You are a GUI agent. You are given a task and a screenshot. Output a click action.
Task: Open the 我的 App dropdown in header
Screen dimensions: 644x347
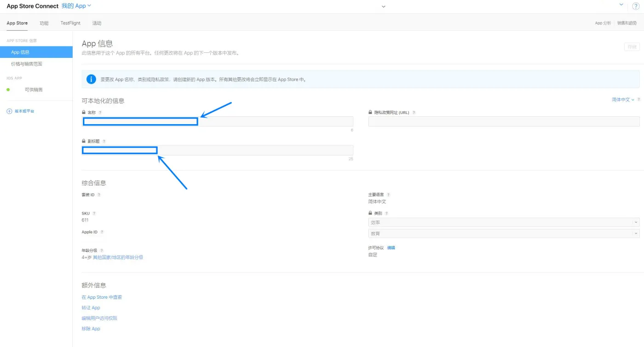point(76,6)
